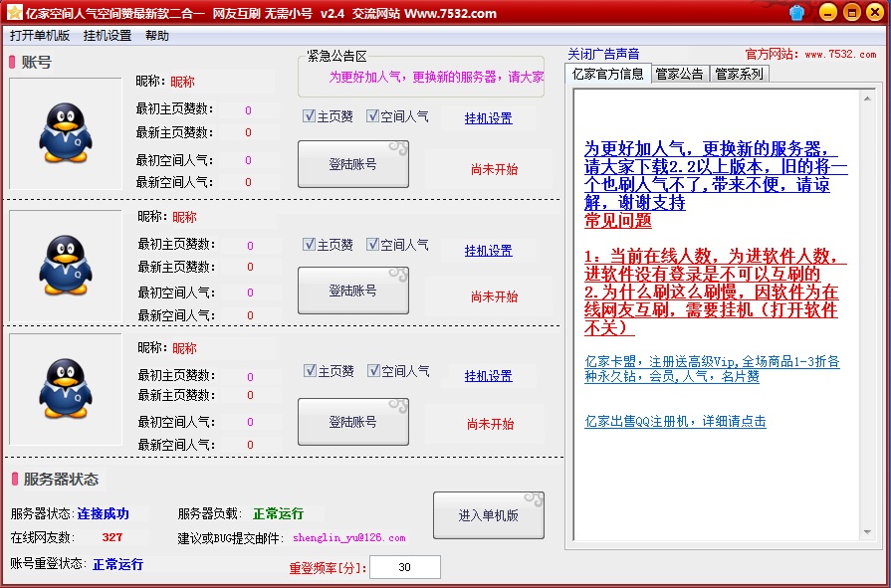This screenshot has height=588, width=891.
Task: Switch to the 管家系列 tab
Action: tap(739, 74)
